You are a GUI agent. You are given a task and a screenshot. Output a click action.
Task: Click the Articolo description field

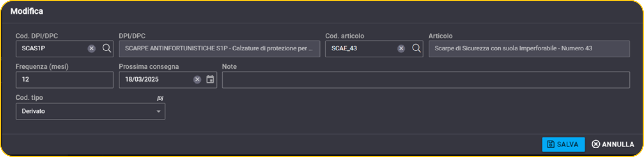tap(529, 49)
